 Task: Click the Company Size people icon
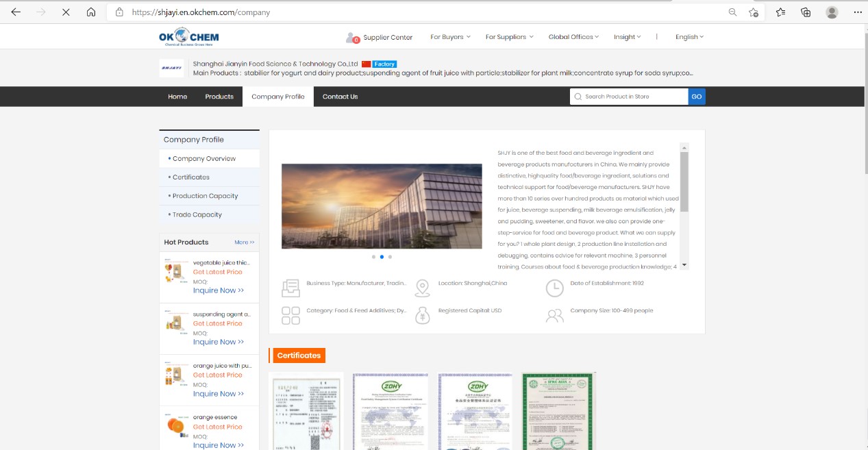554,316
